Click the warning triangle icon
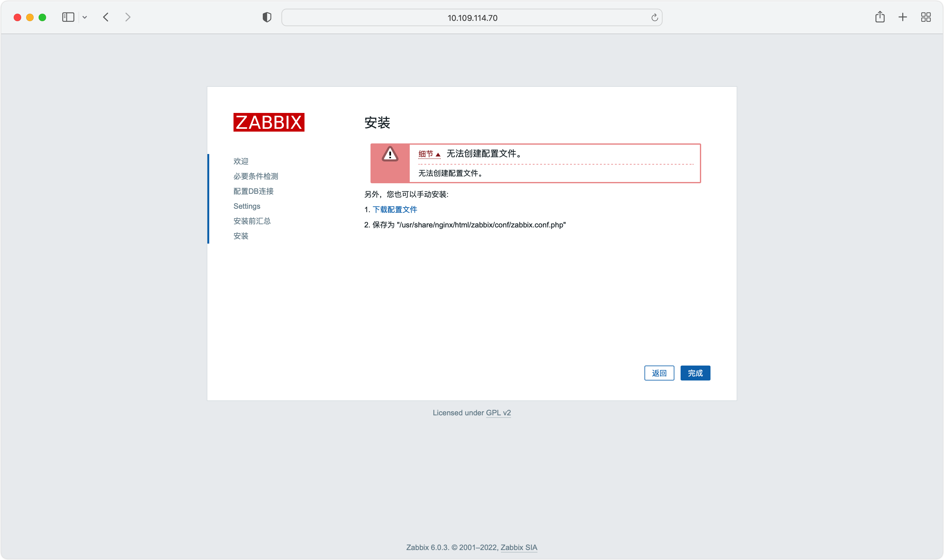The height and width of the screenshot is (560, 944). click(390, 154)
